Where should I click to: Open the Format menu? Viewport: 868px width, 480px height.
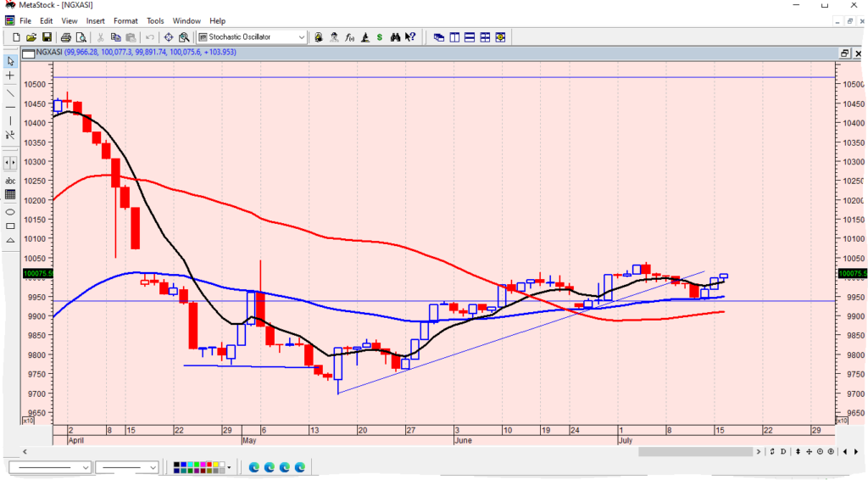pos(125,20)
